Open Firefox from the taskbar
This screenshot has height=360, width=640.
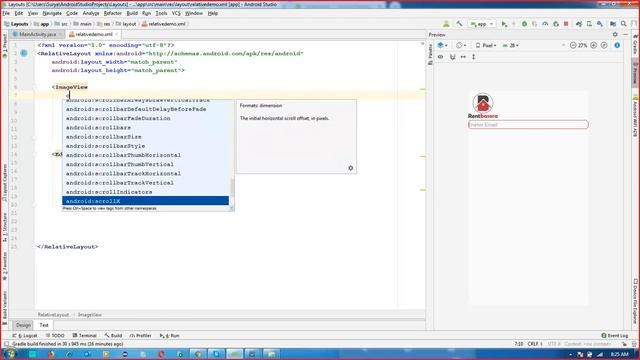click(51, 354)
